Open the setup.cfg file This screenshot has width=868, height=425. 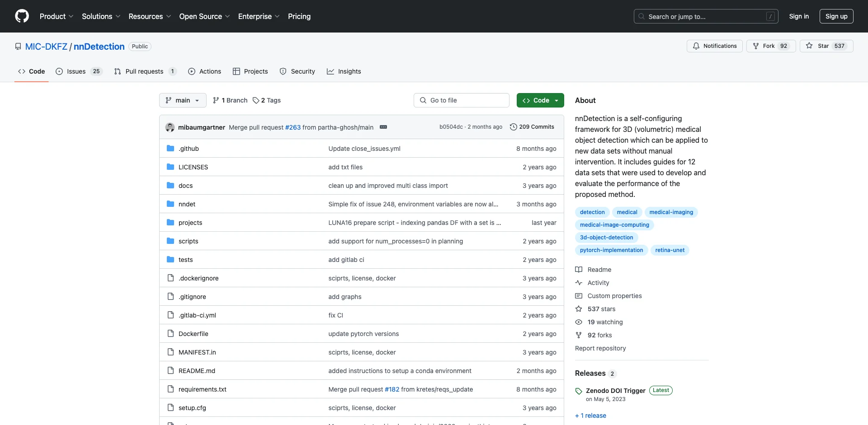[x=192, y=408]
